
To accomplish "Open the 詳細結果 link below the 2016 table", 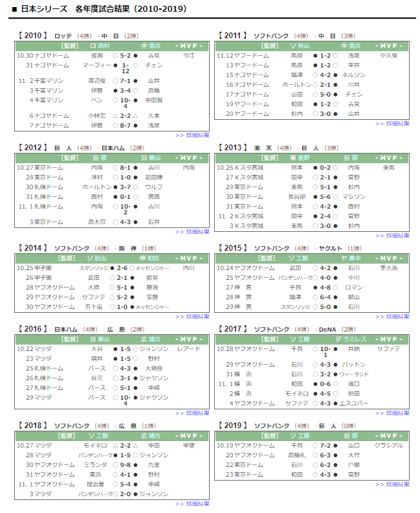I will pos(192,413).
